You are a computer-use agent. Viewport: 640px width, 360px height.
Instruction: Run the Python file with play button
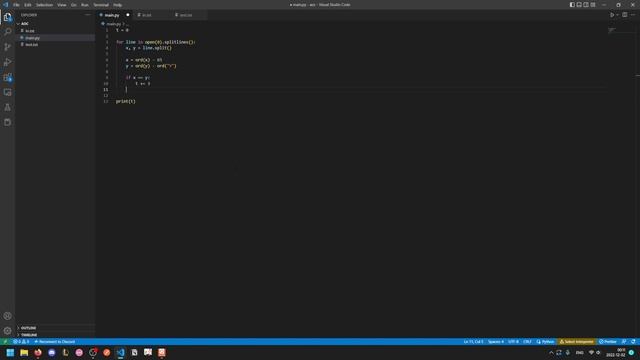(612, 15)
